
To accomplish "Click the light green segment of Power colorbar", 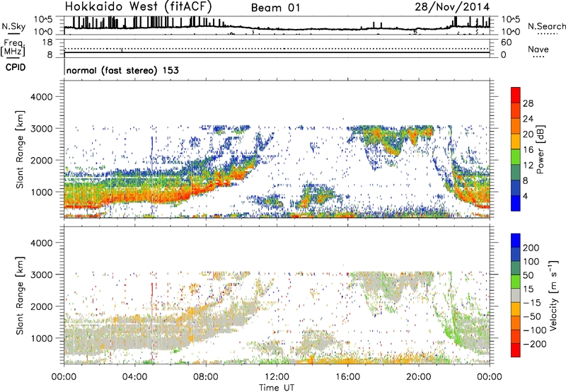I will coord(516,157).
